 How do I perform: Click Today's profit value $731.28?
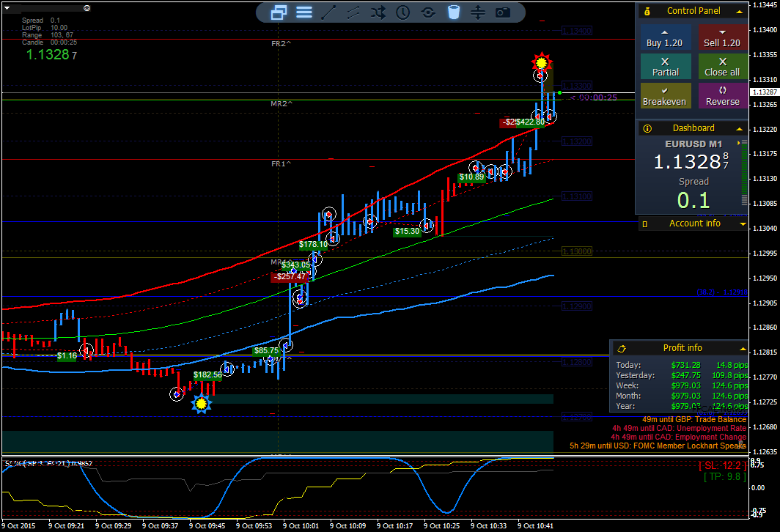[x=685, y=366]
